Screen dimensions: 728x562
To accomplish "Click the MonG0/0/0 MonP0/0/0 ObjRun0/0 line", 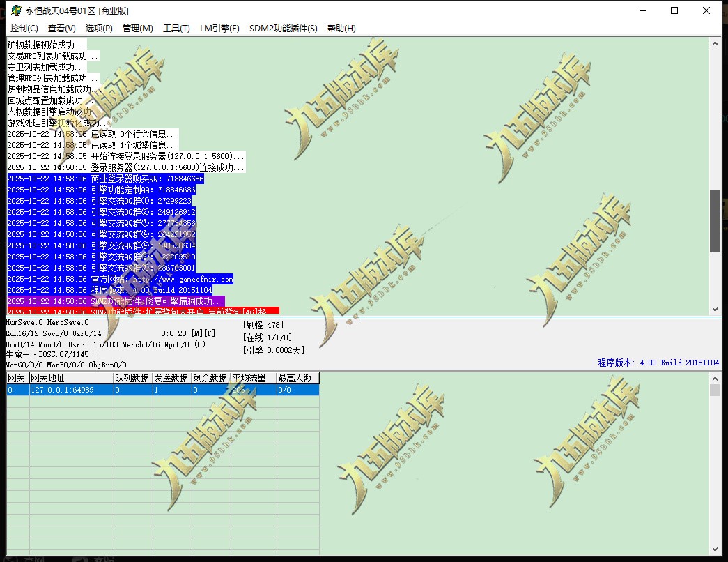I will [66, 365].
